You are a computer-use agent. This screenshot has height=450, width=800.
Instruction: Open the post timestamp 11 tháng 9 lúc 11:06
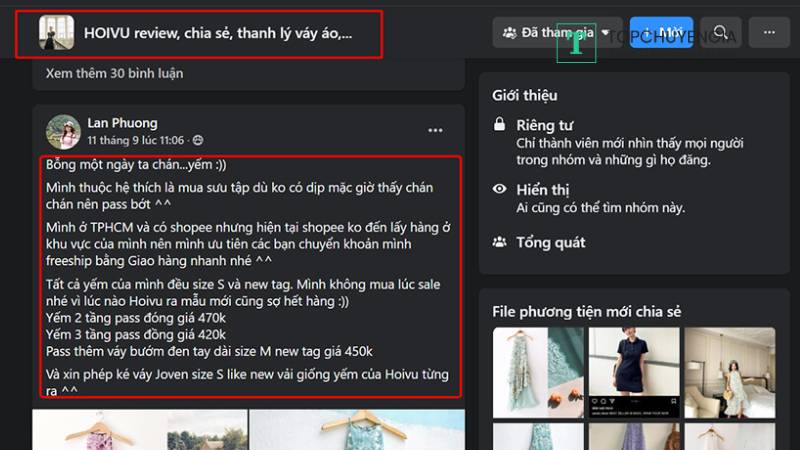[x=135, y=140]
